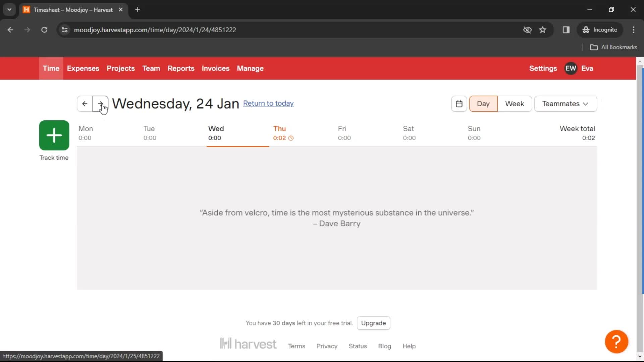
Task: Switch to the Day view toggle
Action: click(483, 104)
